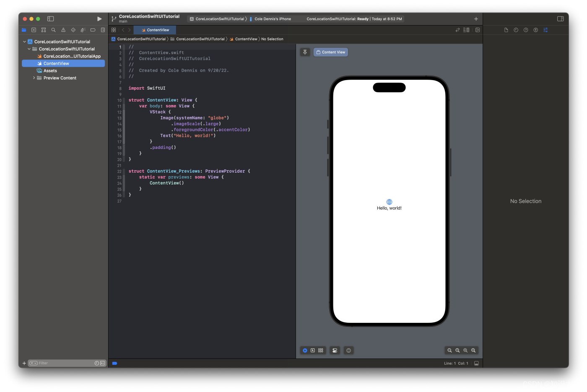The width and height of the screenshot is (587, 392).
Task: Click folder crumb in jump bar
Action: [x=197, y=39]
